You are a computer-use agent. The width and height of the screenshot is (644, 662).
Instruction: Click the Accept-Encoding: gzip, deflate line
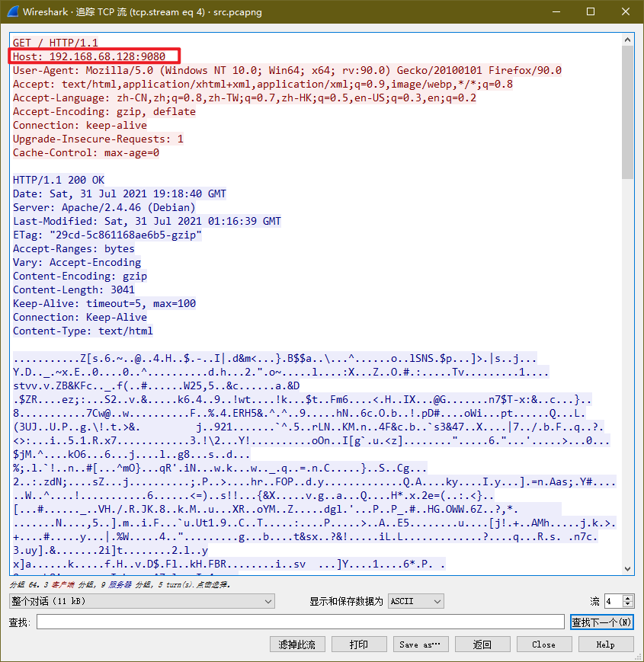pos(104,111)
